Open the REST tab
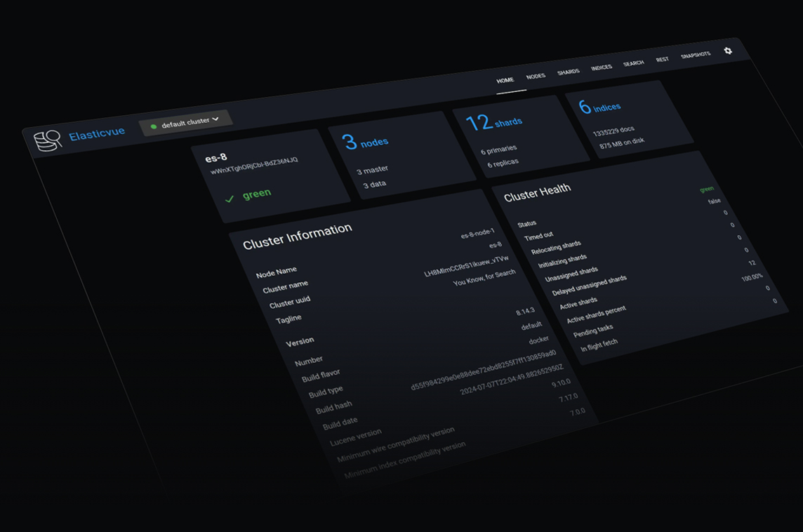Screen dimensions: 803x532 (662, 60)
